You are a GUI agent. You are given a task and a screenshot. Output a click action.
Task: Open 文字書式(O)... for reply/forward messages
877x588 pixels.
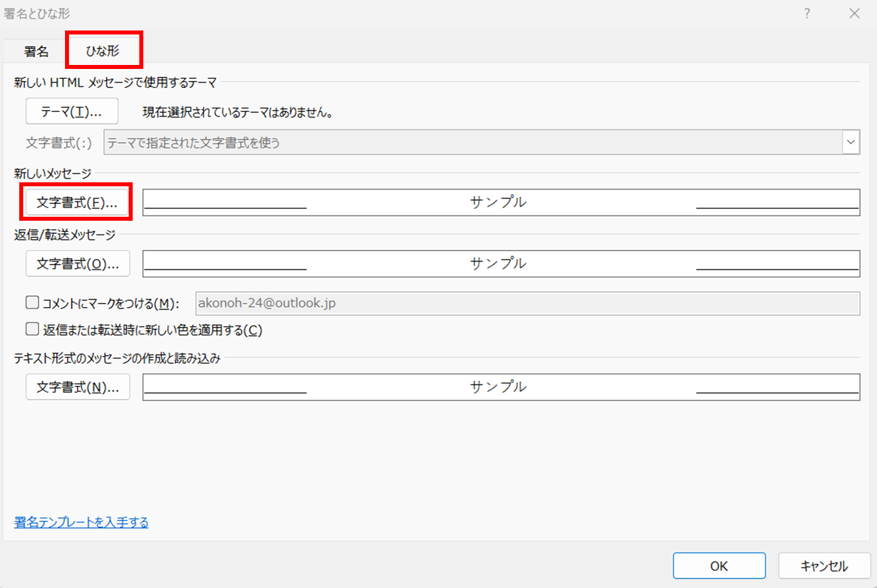(77, 263)
